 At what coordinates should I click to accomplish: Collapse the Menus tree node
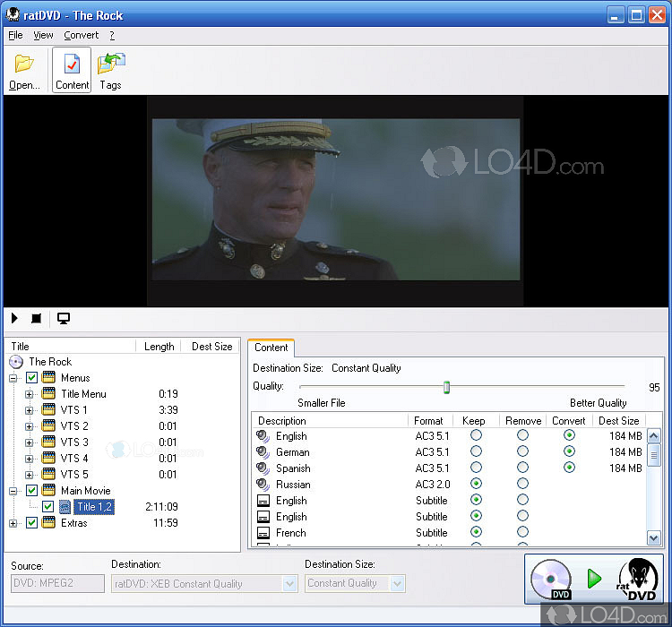click(x=13, y=378)
